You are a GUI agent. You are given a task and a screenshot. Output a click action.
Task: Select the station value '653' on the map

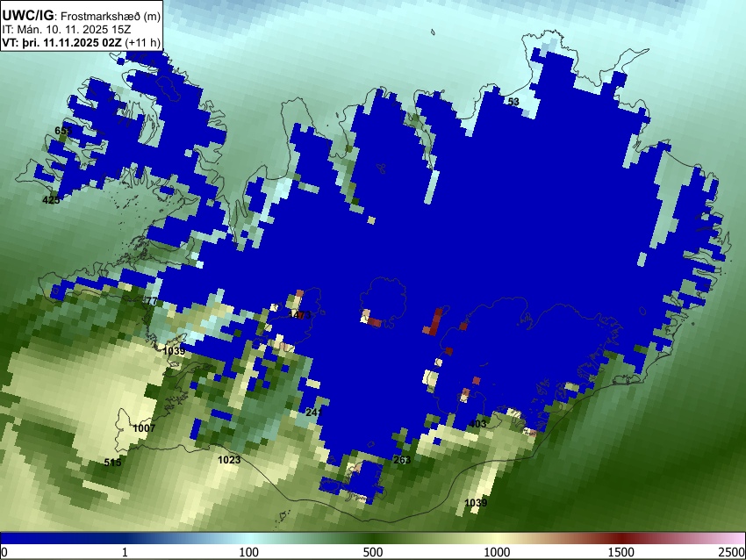click(63, 131)
